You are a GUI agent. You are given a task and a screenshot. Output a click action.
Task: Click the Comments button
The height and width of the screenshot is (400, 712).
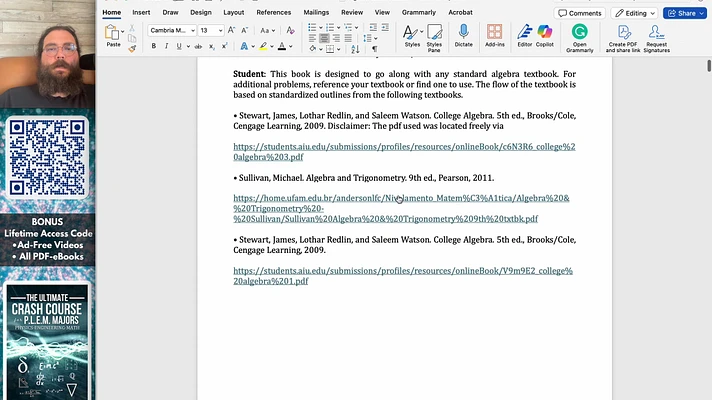point(579,13)
